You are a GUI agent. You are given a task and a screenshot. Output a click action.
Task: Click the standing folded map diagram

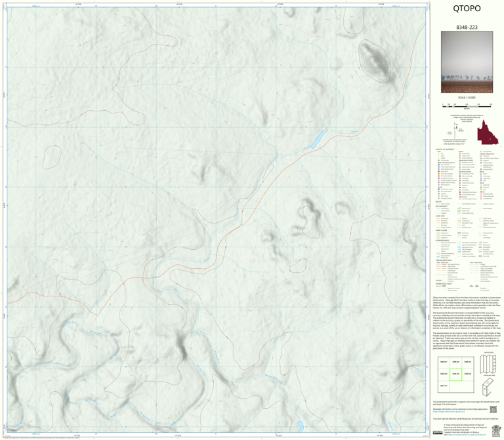(x=488, y=387)
